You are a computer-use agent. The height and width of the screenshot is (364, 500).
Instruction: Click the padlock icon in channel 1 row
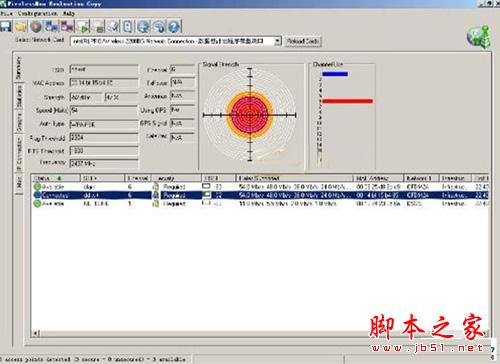click(155, 203)
